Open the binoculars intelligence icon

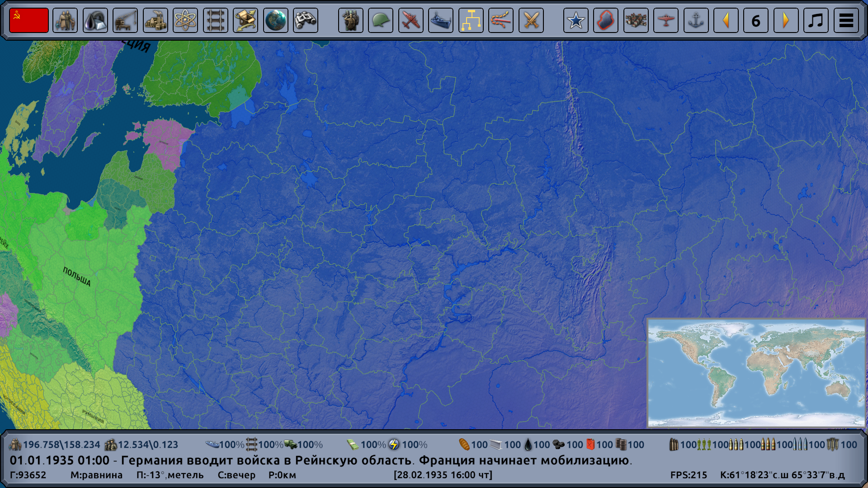pyautogui.click(x=305, y=20)
